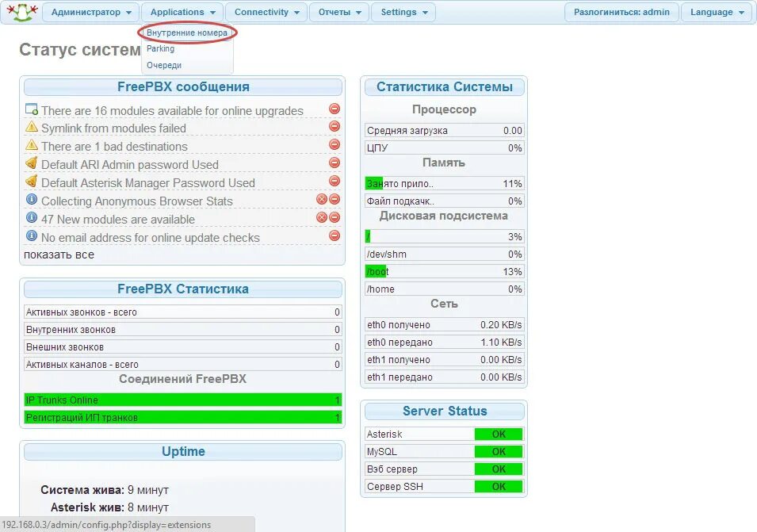Click the security icon beside Asterisk Manager Password

coord(32,181)
